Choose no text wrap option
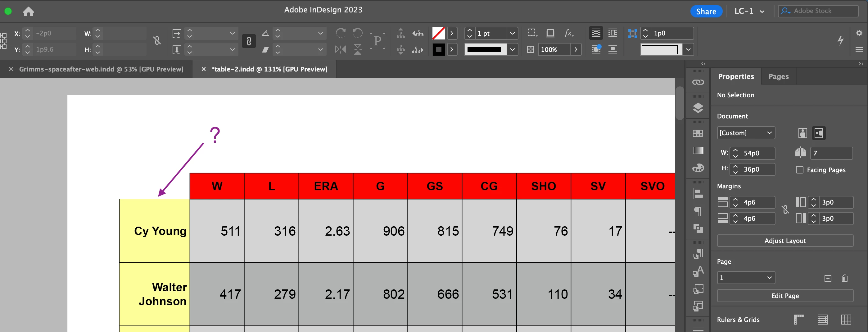This screenshot has height=332, width=868. point(596,33)
